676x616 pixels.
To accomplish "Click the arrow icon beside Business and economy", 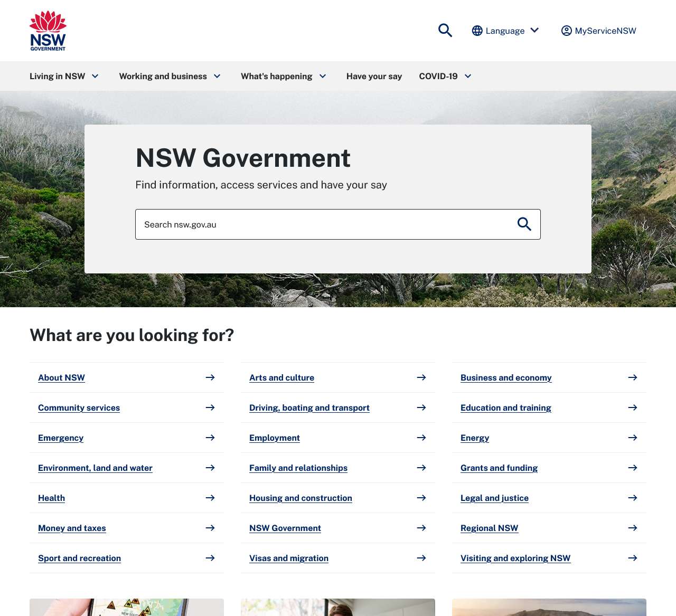I will tap(633, 377).
